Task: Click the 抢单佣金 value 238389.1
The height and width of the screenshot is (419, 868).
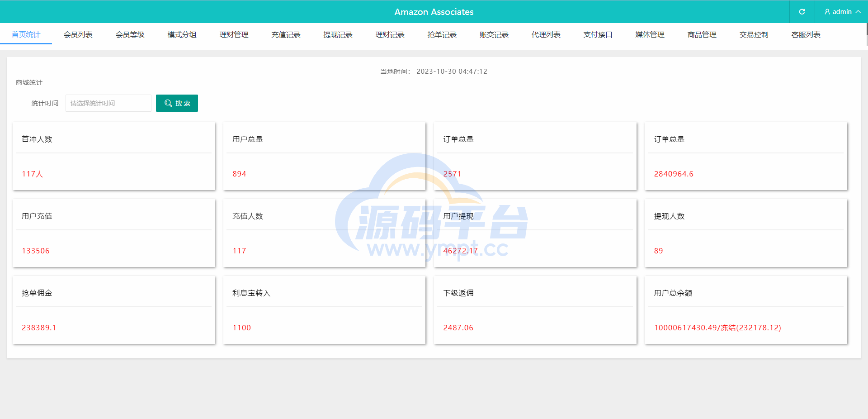Action: pos(39,328)
